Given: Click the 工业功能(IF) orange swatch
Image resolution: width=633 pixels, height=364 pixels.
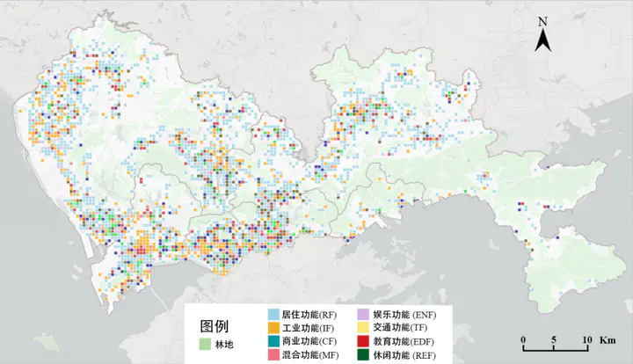Looking at the screenshot, I should (x=273, y=328).
